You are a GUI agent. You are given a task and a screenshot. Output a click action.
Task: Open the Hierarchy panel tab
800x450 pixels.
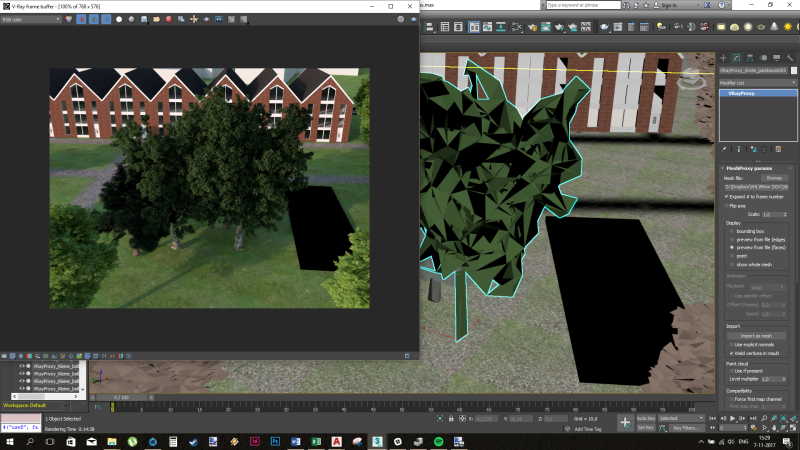click(x=749, y=58)
